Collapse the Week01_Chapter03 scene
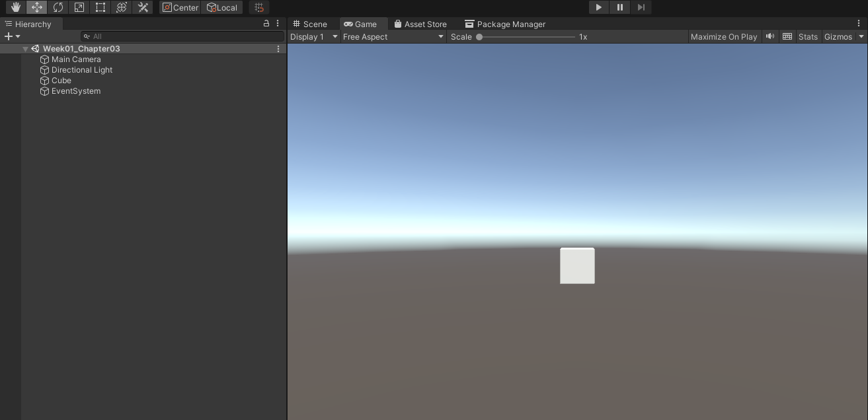The image size is (868, 420). [x=26, y=49]
